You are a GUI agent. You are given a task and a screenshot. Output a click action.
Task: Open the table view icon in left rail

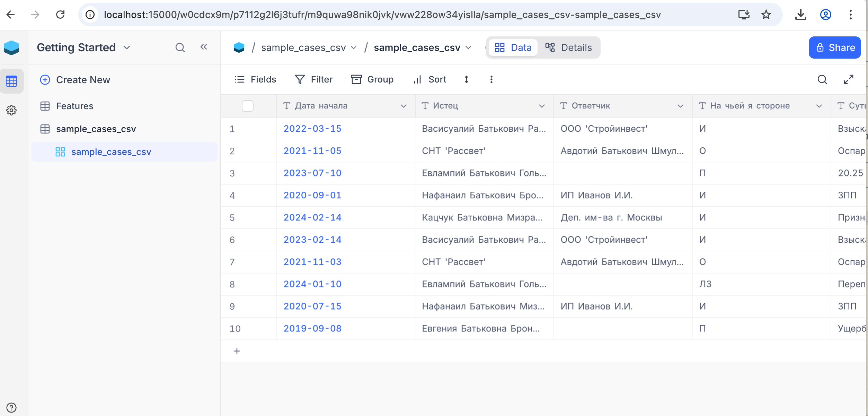coord(12,81)
